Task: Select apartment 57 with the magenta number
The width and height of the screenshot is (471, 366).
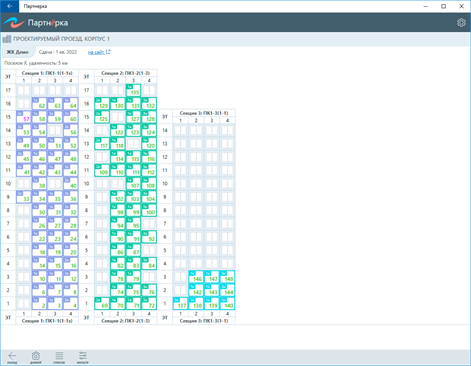Action: pos(24,117)
